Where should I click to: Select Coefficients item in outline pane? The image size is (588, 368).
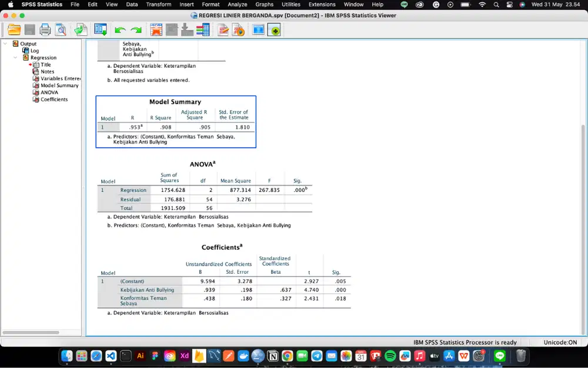tap(54, 99)
